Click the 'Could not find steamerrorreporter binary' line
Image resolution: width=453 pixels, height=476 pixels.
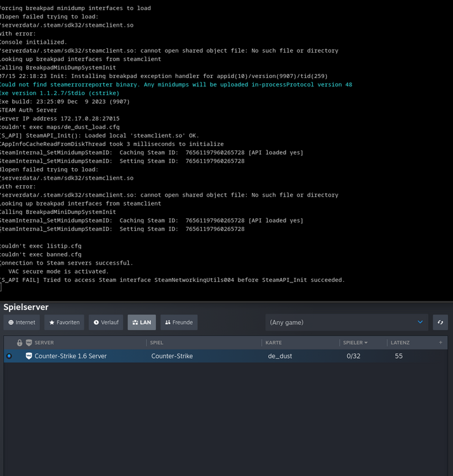[176, 84]
